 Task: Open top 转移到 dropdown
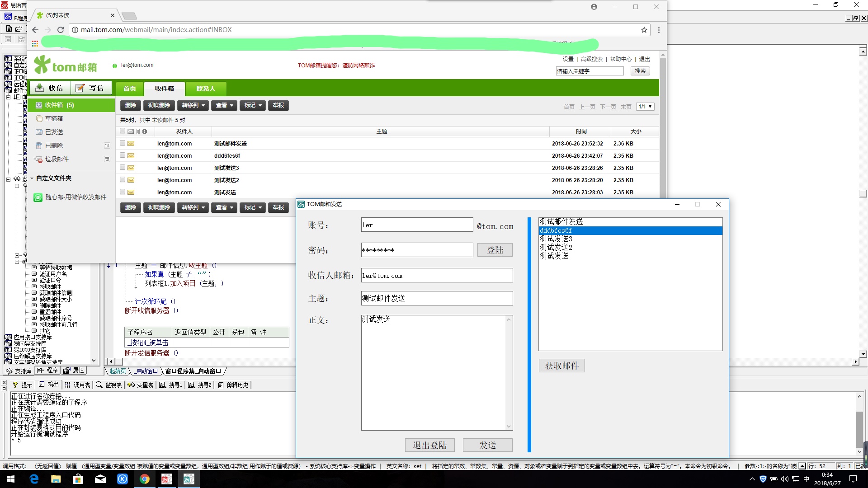pyautogui.click(x=193, y=105)
